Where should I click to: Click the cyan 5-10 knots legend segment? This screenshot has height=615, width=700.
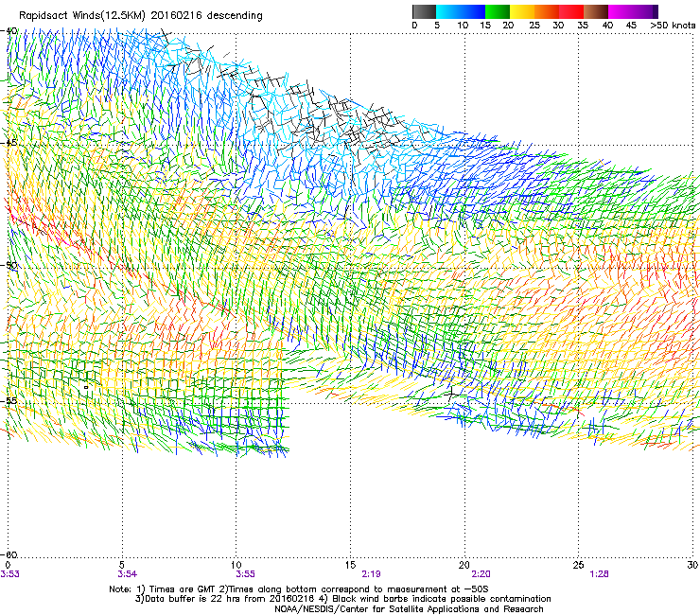pos(448,11)
